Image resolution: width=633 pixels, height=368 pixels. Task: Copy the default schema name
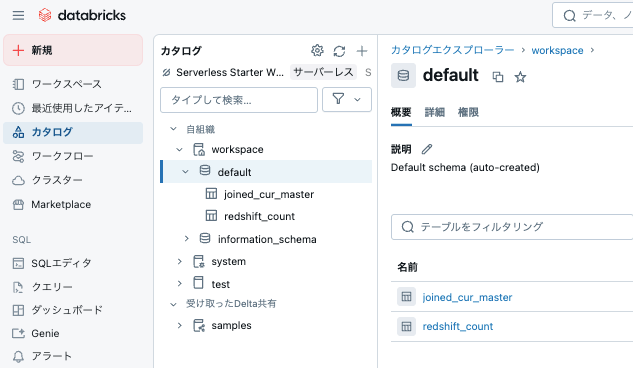click(x=498, y=77)
